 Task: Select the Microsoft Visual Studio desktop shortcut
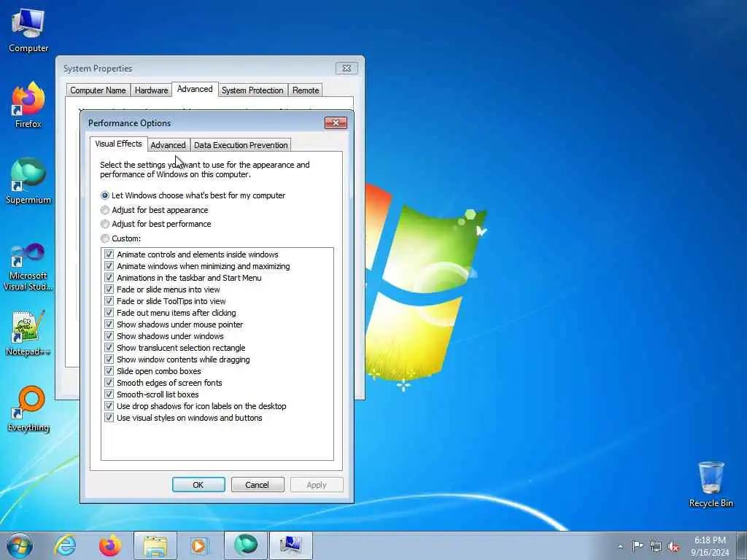point(28,267)
